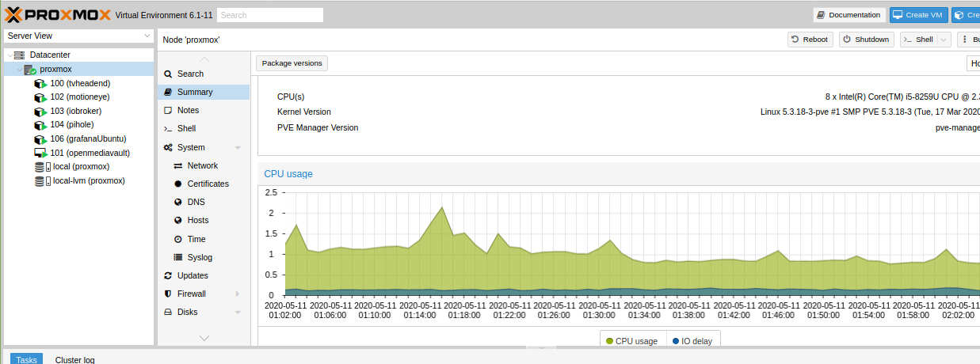Screen dimensions: 980x364
Task: Expand the Disks submenu arrow
Action: click(238, 313)
